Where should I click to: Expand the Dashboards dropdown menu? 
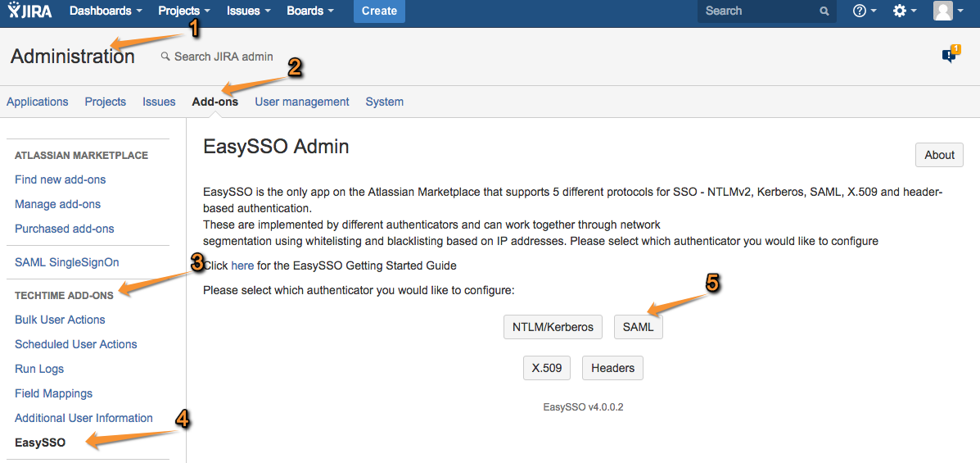[106, 11]
